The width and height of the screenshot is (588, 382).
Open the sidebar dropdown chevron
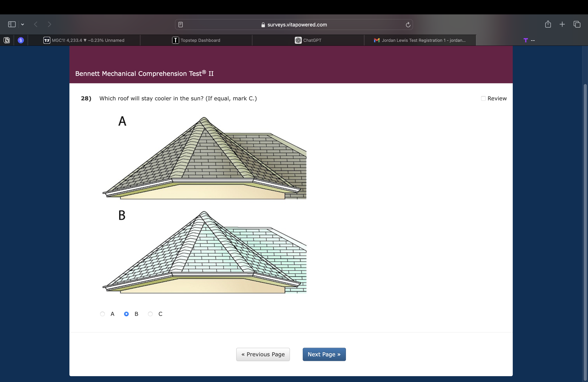pos(23,24)
